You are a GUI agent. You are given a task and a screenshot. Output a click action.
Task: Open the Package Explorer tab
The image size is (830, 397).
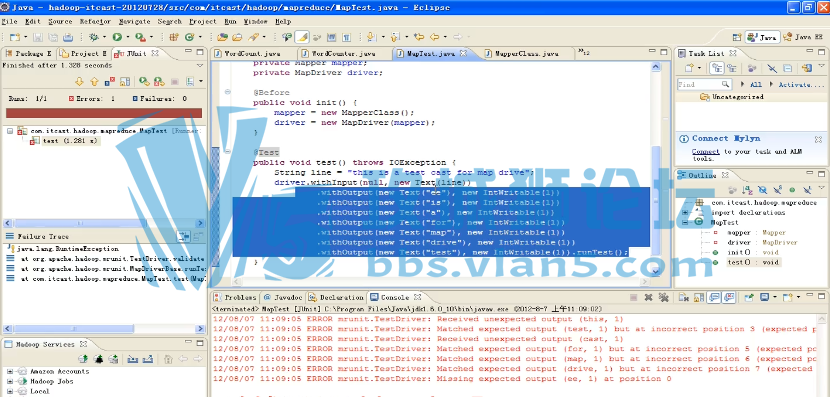(x=29, y=53)
